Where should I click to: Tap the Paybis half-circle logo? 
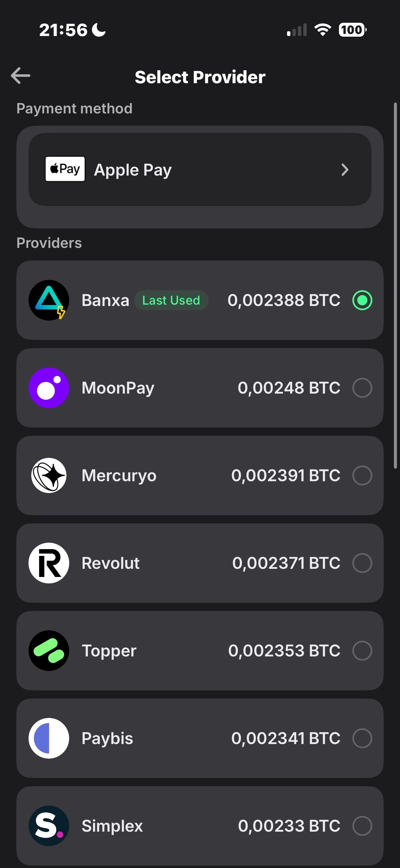coord(49,738)
